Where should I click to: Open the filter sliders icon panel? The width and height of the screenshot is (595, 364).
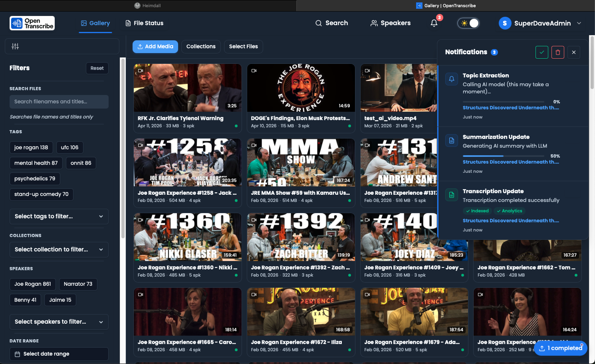15,46
